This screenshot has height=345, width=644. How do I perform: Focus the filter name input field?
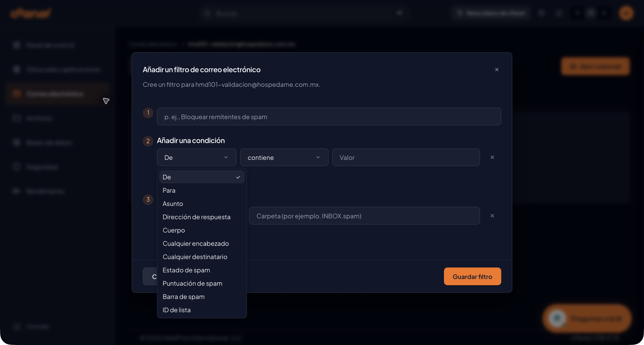(x=329, y=116)
